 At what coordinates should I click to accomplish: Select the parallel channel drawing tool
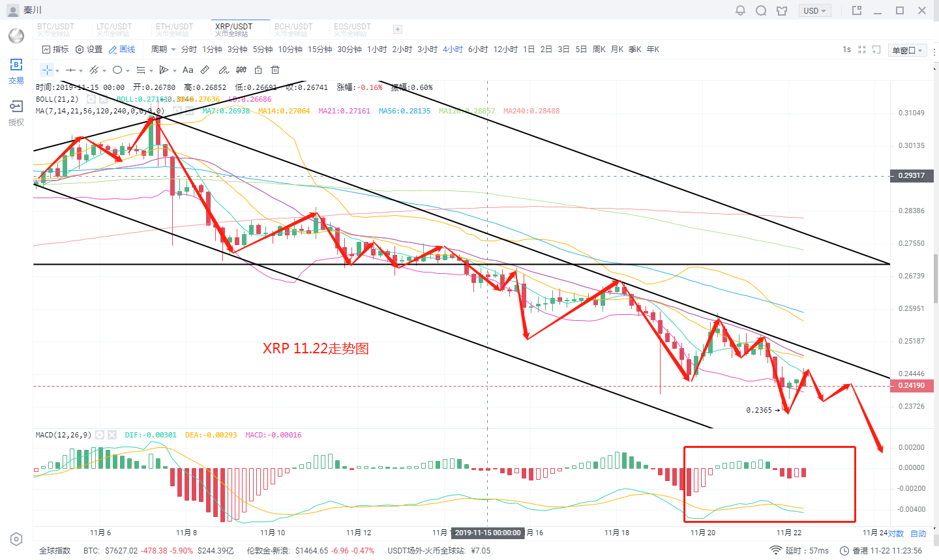[94, 70]
